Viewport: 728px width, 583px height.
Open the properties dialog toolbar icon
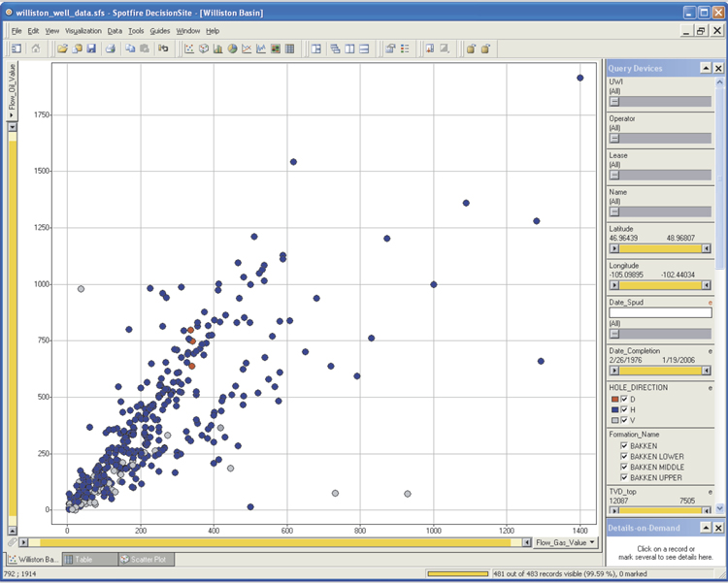point(390,49)
